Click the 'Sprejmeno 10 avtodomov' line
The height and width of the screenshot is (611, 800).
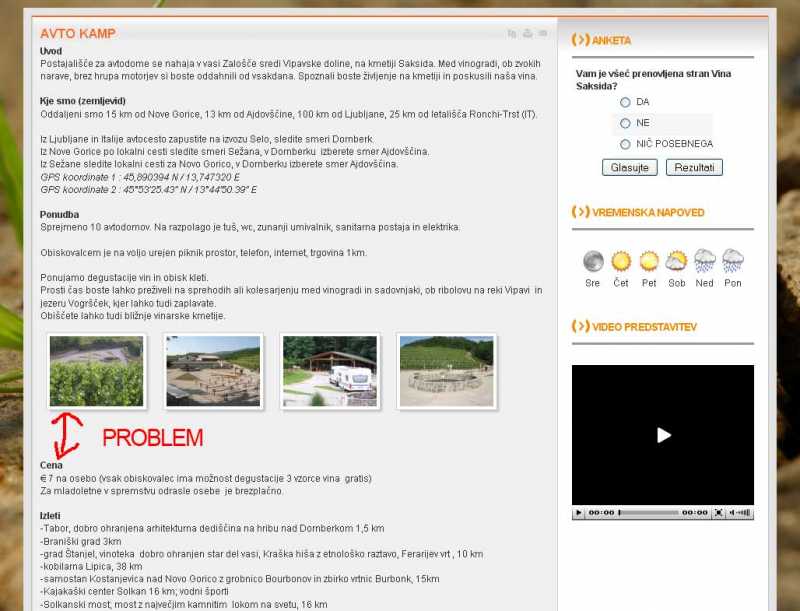(x=250, y=227)
